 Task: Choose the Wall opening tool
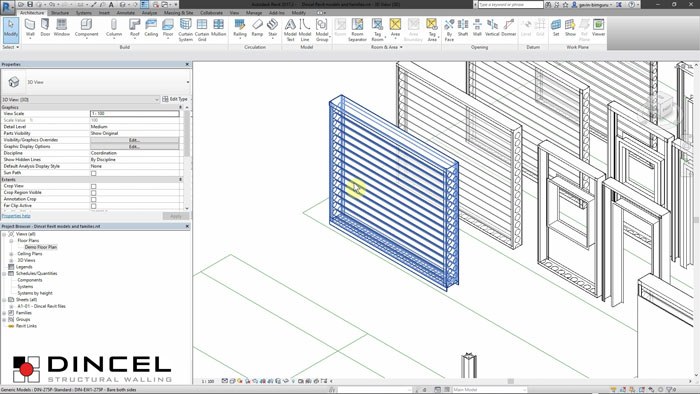click(x=477, y=28)
